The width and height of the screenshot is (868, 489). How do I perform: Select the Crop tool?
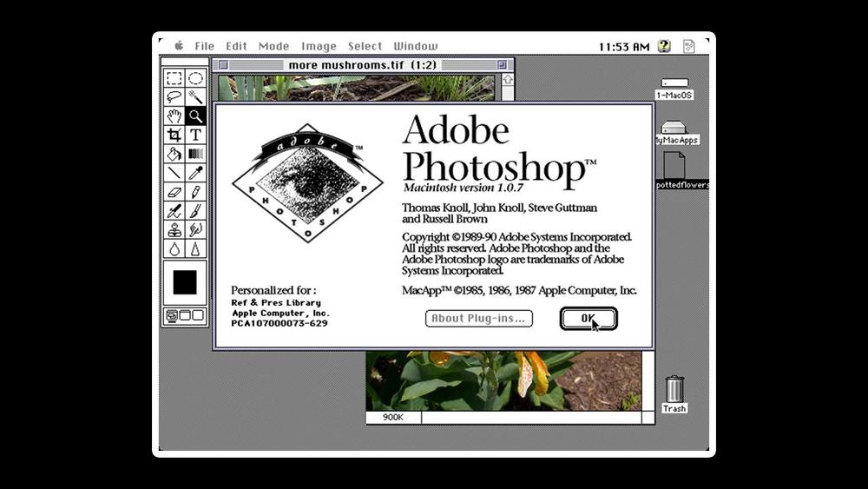(174, 135)
